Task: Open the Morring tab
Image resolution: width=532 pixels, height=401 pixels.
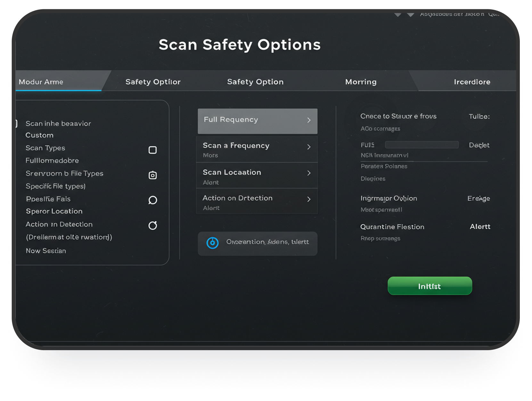Action: click(x=361, y=82)
